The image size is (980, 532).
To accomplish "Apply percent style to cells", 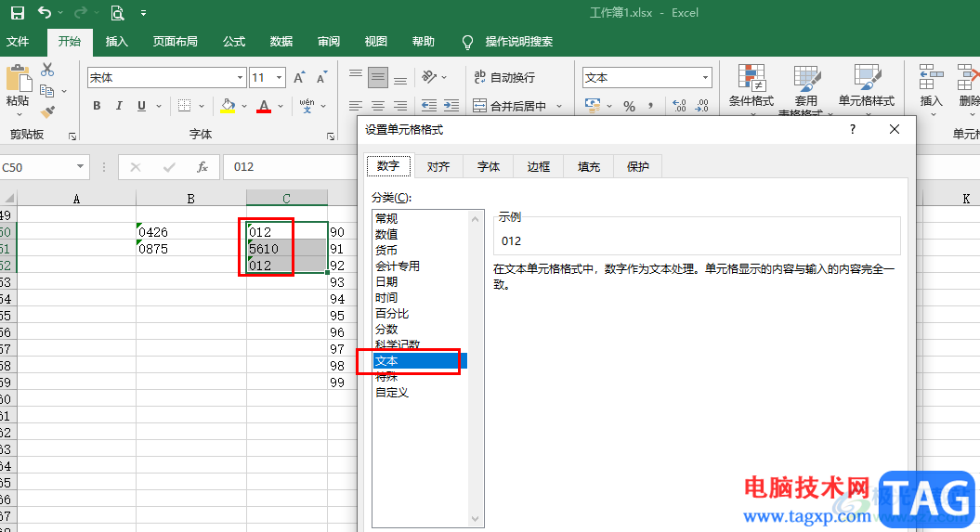I will pos(630,106).
